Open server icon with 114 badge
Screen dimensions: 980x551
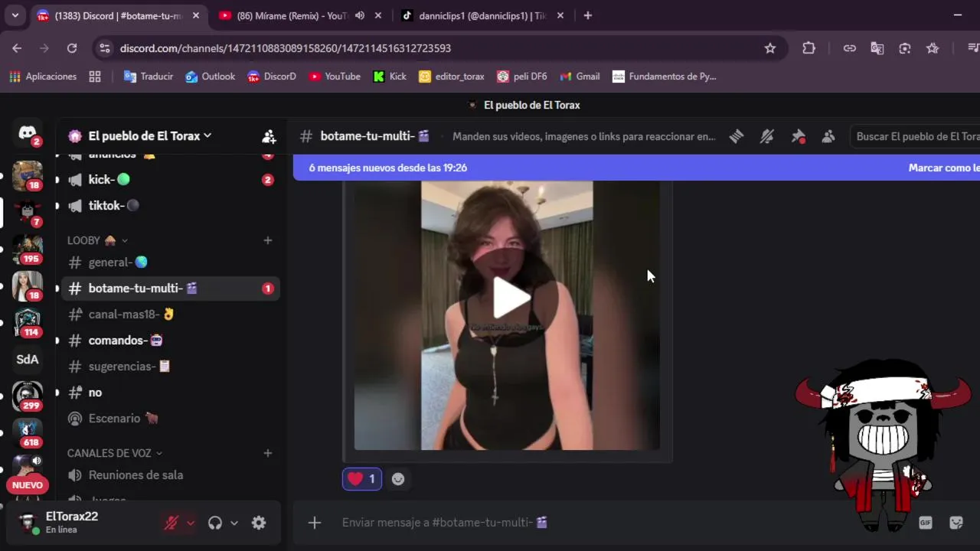pos(28,322)
